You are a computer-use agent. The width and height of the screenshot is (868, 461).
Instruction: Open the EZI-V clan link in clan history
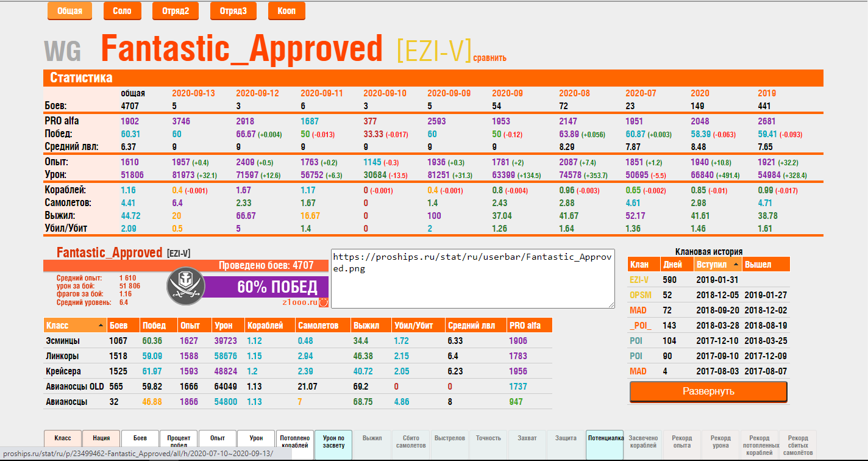pyautogui.click(x=639, y=280)
